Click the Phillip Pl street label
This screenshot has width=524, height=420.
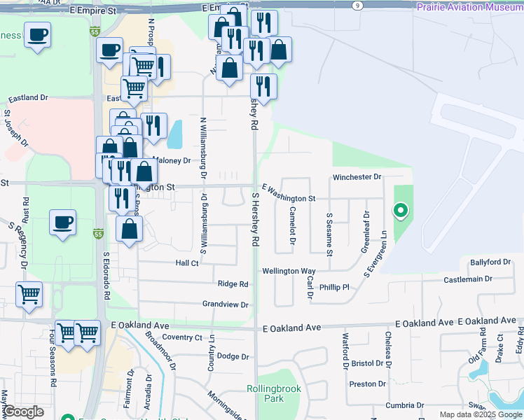334,287
